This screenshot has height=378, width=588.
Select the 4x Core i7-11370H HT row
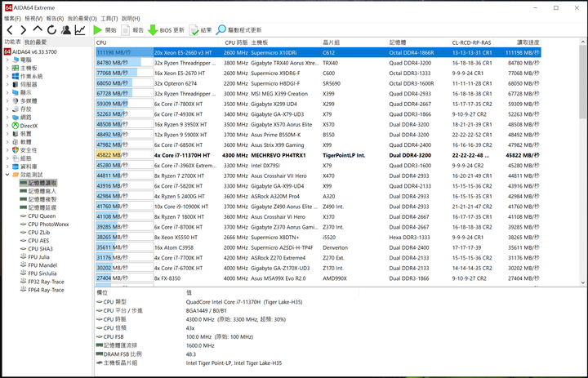(x=318, y=155)
